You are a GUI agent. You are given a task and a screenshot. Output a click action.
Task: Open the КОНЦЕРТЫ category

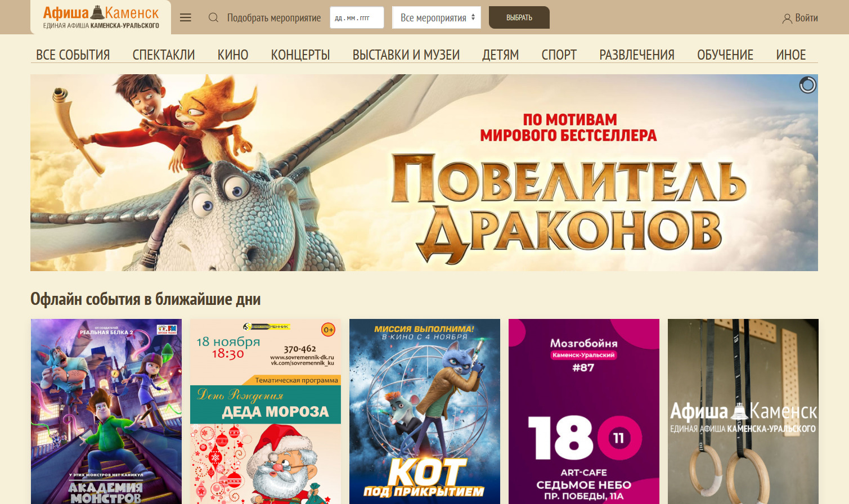tap(300, 55)
